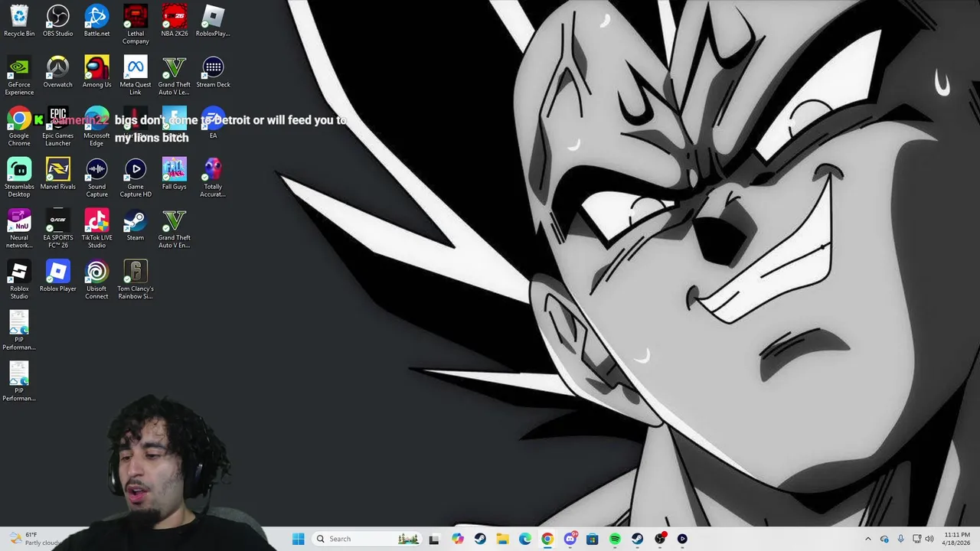980x551 pixels.
Task: Select the Google Chrome desktop icon
Action: 19,127
